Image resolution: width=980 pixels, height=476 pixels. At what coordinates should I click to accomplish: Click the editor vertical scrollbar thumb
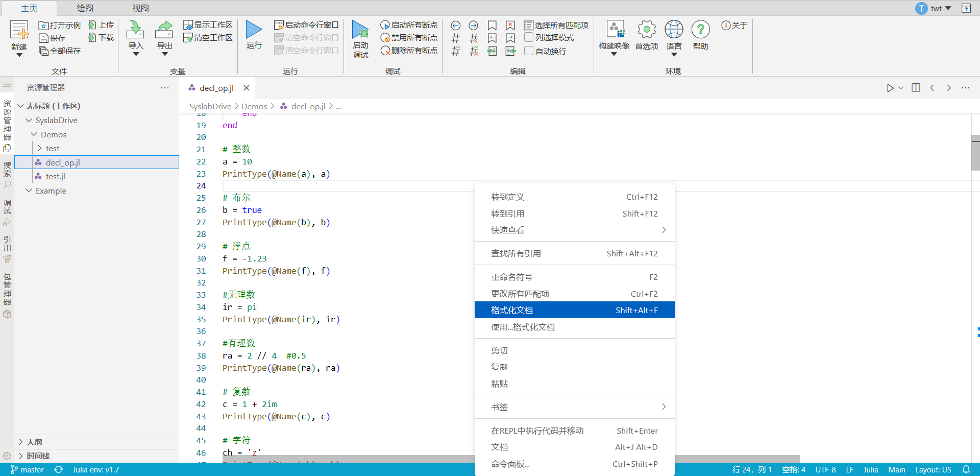click(x=975, y=152)
